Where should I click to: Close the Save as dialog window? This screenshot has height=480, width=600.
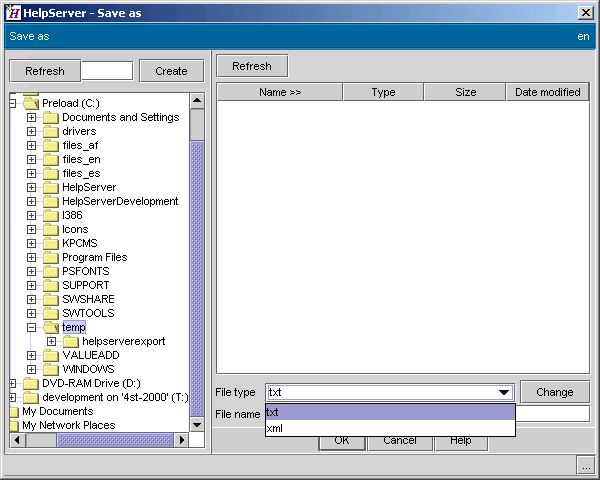click(x=586, y=13)
